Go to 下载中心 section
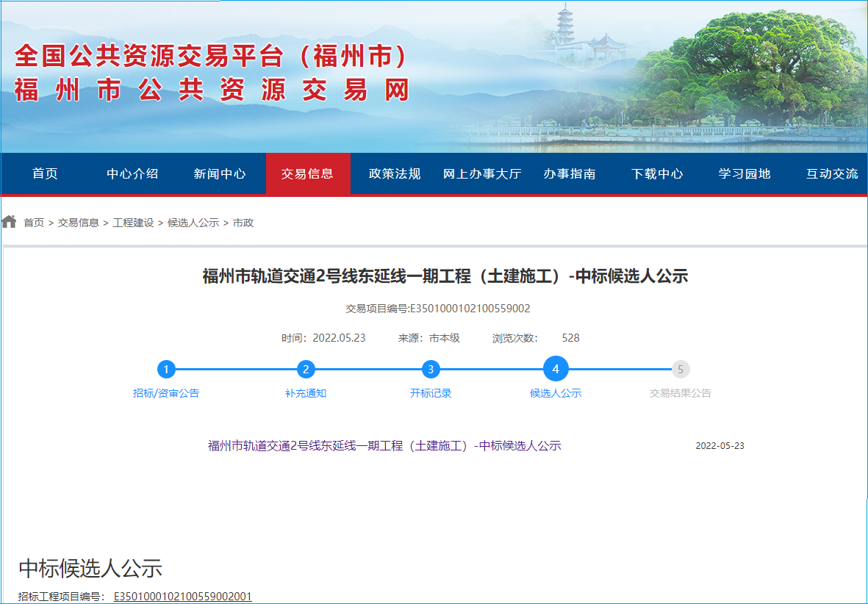868x604 pixels. point(657,174)
